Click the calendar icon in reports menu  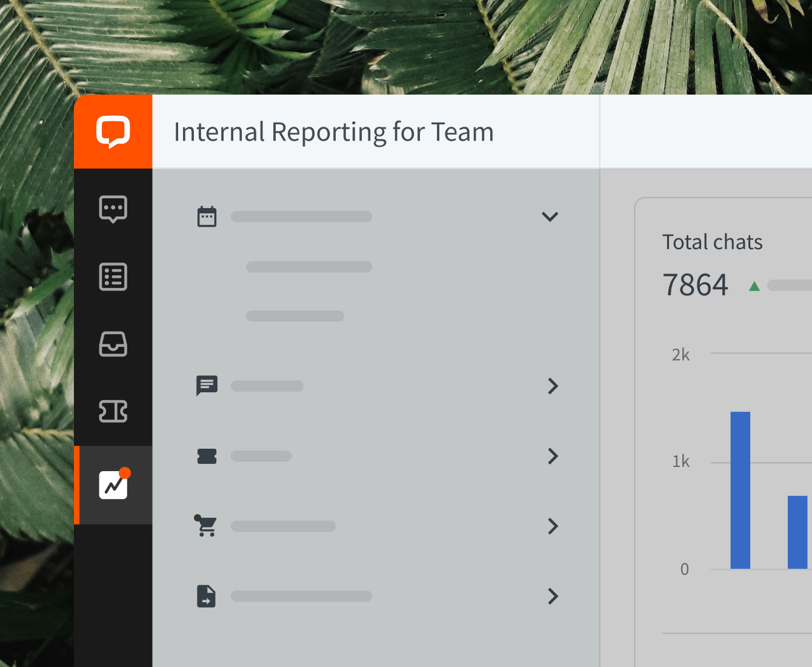207,216
